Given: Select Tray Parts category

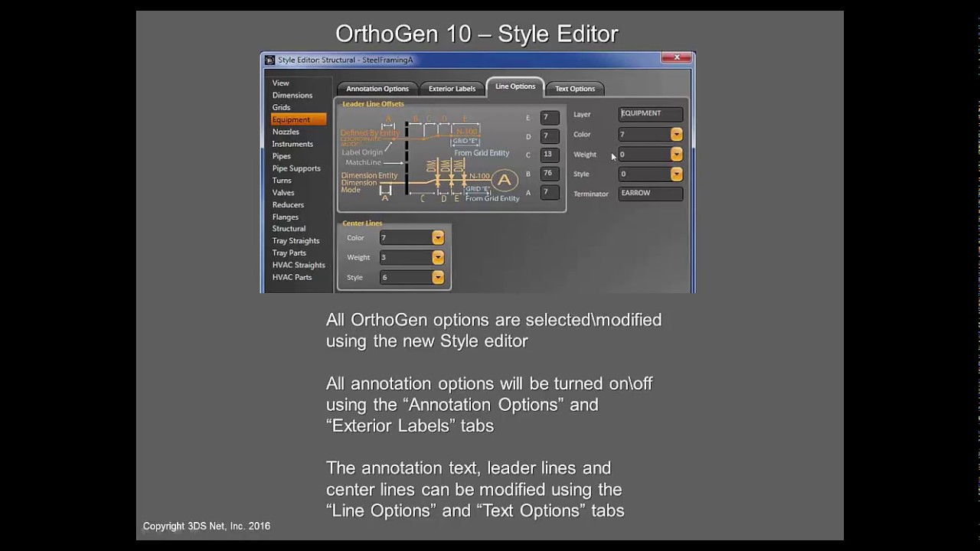Looking at the screenshot, I should pyautogui.click(x=289, y=253).
